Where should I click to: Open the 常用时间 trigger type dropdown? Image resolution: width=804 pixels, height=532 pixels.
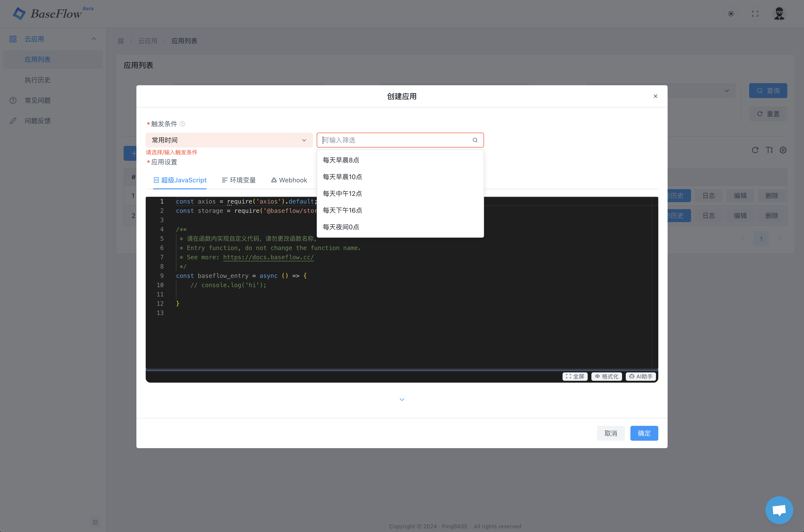(229, 140)
